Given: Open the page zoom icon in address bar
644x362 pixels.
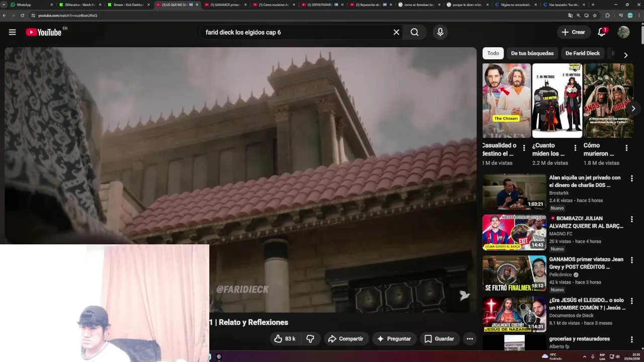Looking at the screenshot, I should click(578, 16).
